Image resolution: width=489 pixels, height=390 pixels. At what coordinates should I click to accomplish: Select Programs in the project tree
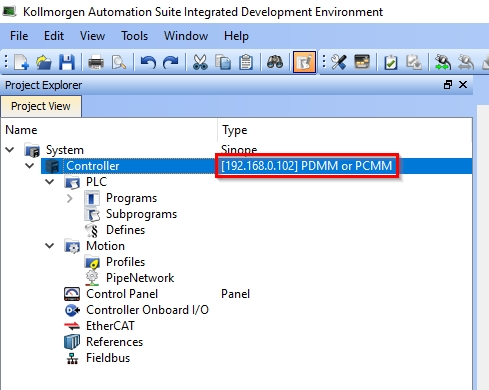[131, 198]
